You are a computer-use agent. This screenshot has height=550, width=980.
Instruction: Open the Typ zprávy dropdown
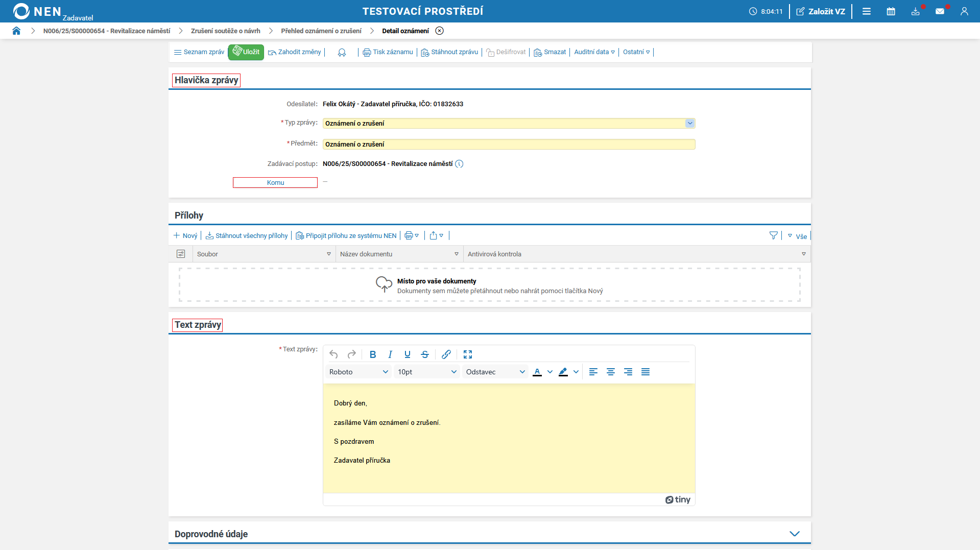689,123
